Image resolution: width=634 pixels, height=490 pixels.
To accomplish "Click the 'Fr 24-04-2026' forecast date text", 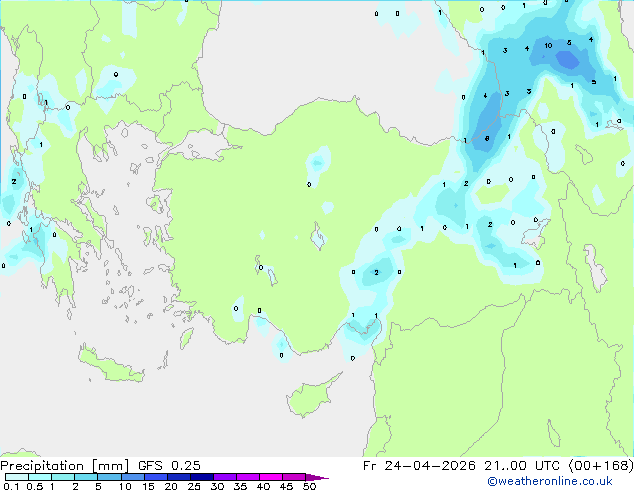I will click(x=419, y=466).
